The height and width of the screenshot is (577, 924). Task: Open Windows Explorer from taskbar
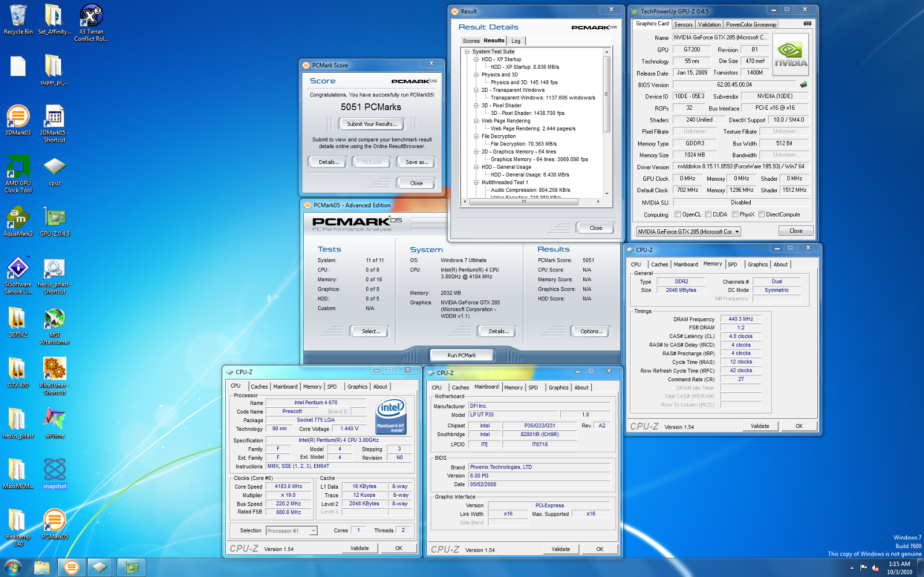[x=42, y=568]
